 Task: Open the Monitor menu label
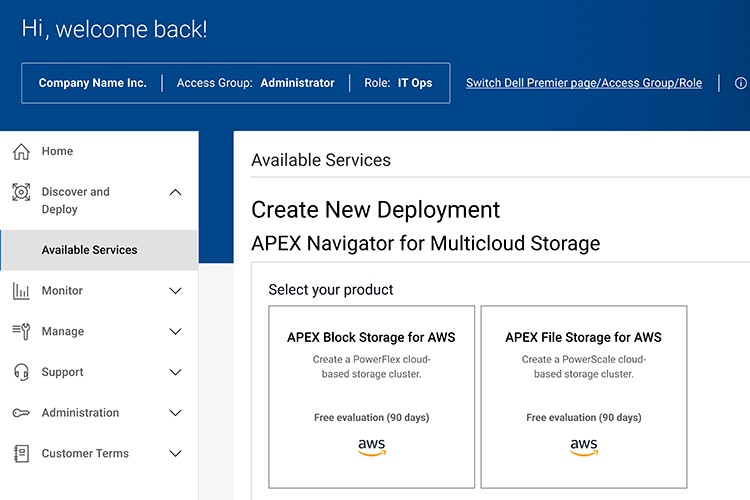[62, 290]
